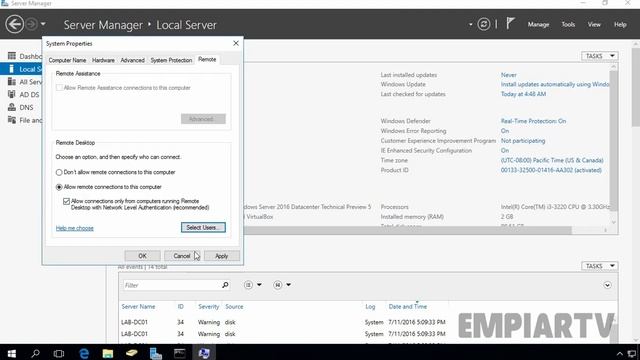Viewport: 640px width, 360px height.
Task: Sort events by Date and Time column
Action: 408,307
